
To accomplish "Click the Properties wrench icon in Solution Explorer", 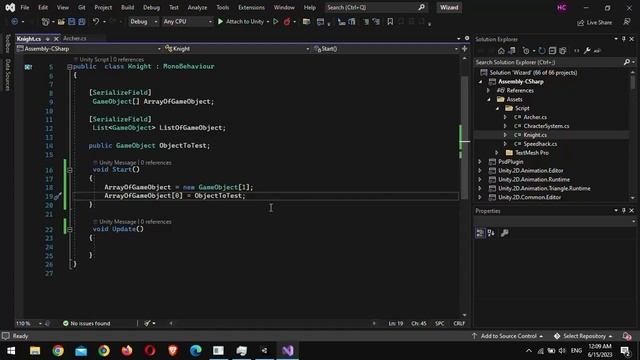I will click(x=587, y=51).
